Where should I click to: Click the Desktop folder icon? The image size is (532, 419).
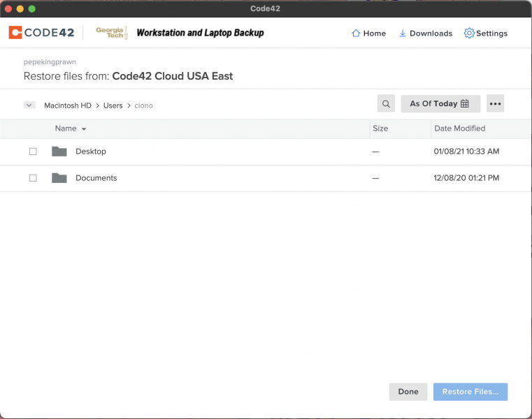pyautogui.click(x=59, y=152)
